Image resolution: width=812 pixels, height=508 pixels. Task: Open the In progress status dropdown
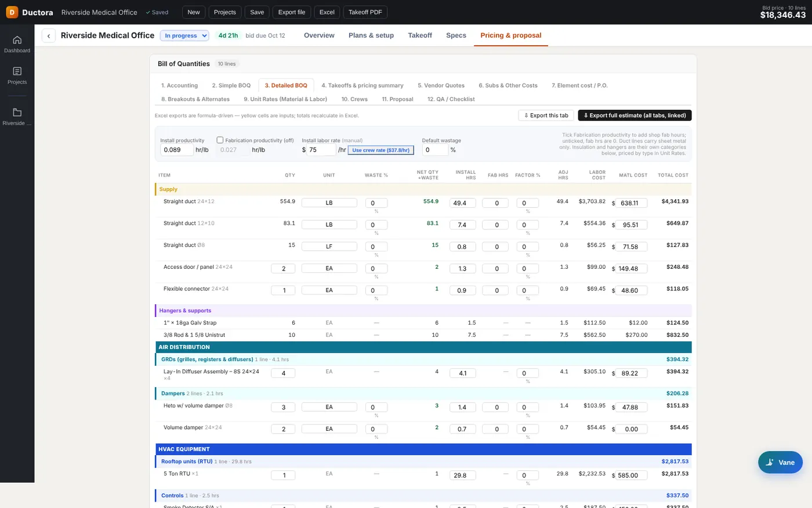(184, 35)
